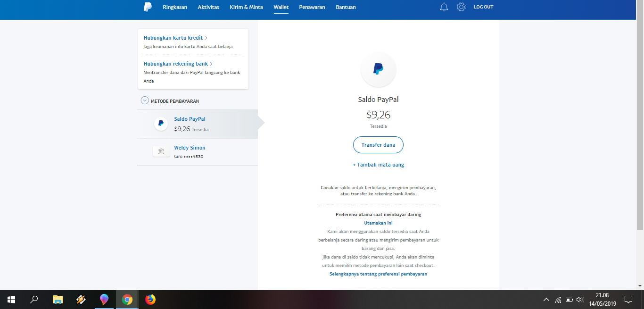
Task: Click the Utamakan ini link
Action: pyautogui.click(x=378, y=223)
